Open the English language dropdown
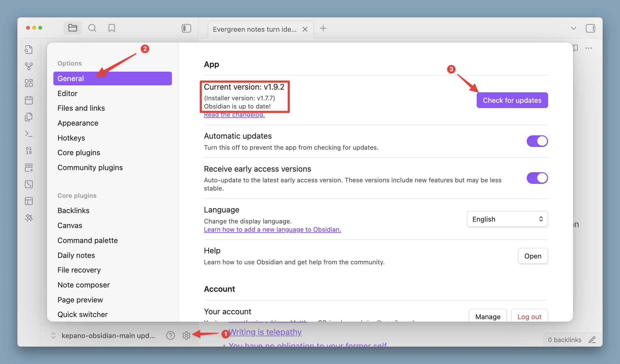The width and height of the screenshot is (620, 364). pos(507,219)
